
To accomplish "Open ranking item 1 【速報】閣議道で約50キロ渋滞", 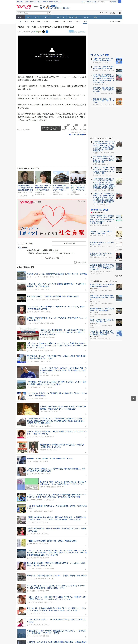I will tap(103, 59).
